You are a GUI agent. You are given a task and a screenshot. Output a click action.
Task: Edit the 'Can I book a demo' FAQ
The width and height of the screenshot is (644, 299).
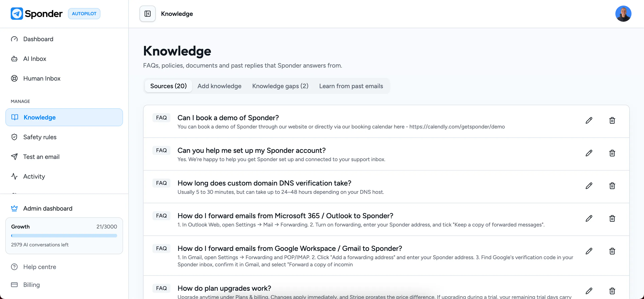click(589, 120)
